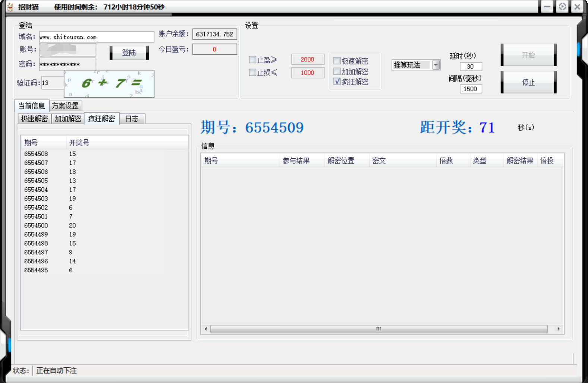Image resolution: width=588 pixels, height=383 pixels.
Task: Minimize the window with the dash button
Action: (547, 7)
